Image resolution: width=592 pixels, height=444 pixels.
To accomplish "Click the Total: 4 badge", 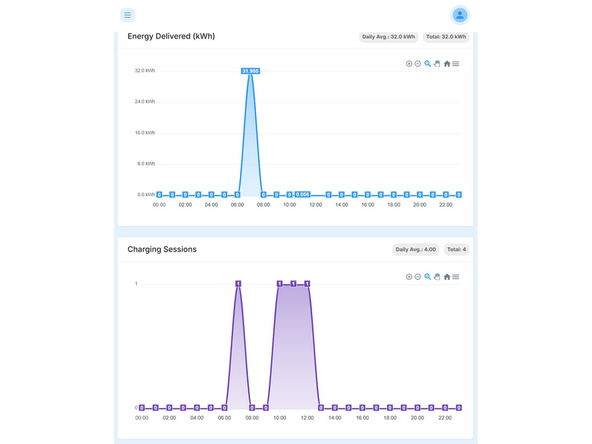I will click(x=456, y=250).
